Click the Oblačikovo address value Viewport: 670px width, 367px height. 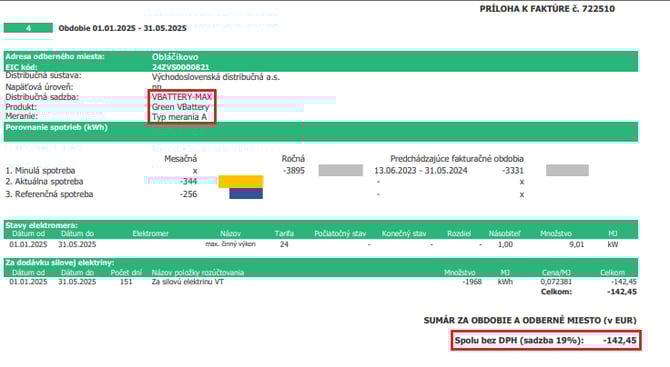click(175, 57)
